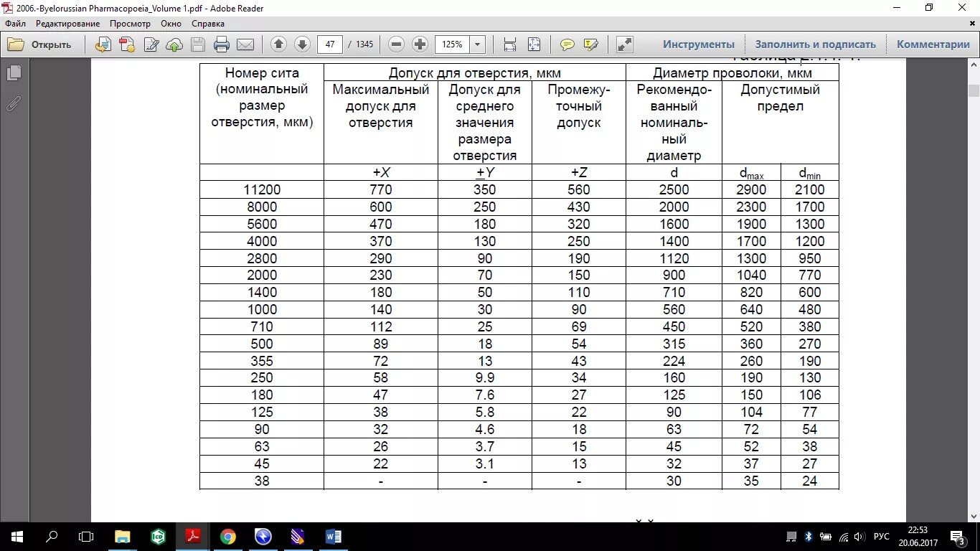Click the Открыть (Open file) toolbar button

pyautogui.click(x=40, y=44)
